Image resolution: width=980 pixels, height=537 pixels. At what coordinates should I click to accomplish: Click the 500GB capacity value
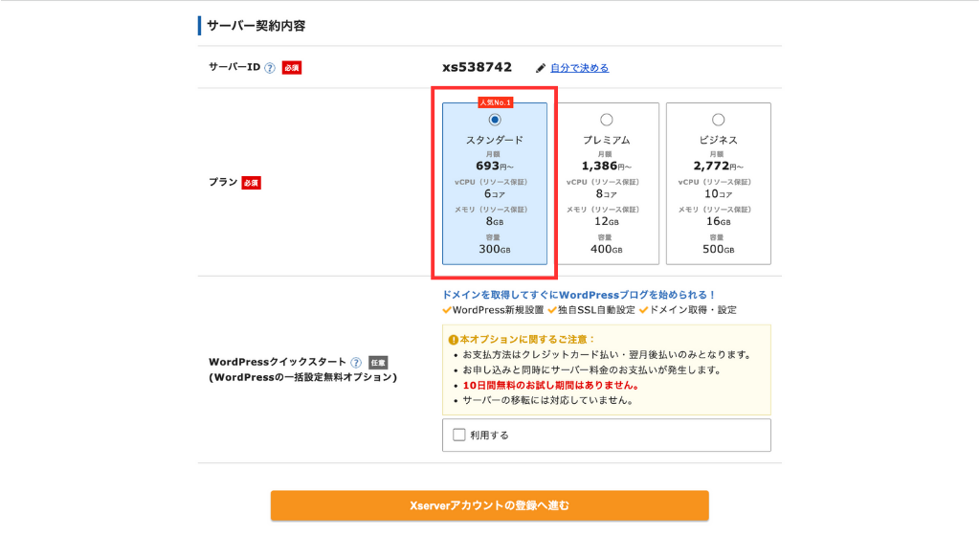[718, 249]
